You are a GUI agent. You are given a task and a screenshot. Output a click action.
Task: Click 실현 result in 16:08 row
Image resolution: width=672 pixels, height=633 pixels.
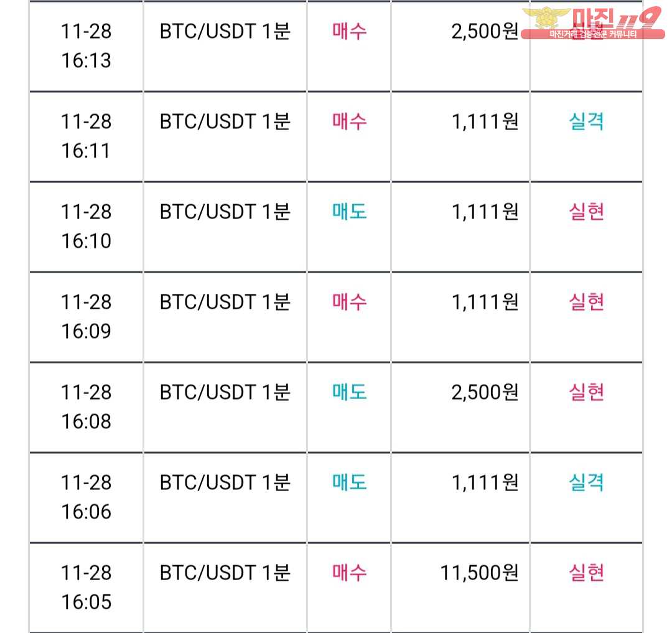pos(586,392)
